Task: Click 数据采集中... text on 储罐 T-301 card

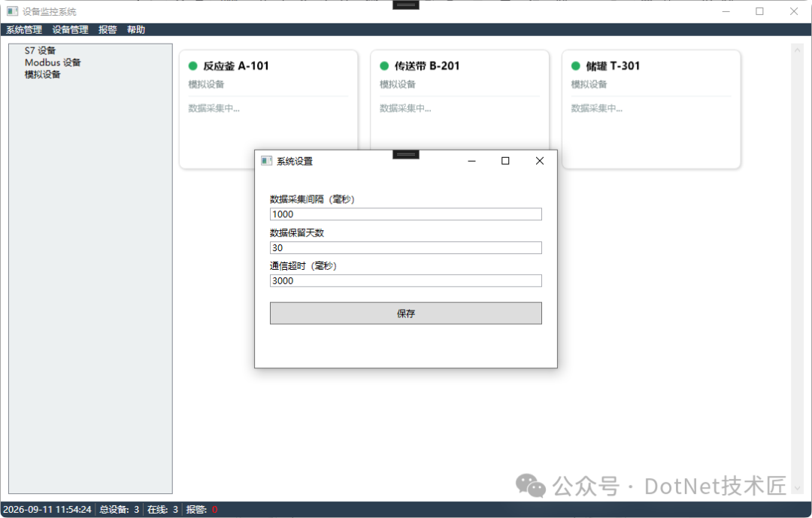Action: click(x=596, y=108)
